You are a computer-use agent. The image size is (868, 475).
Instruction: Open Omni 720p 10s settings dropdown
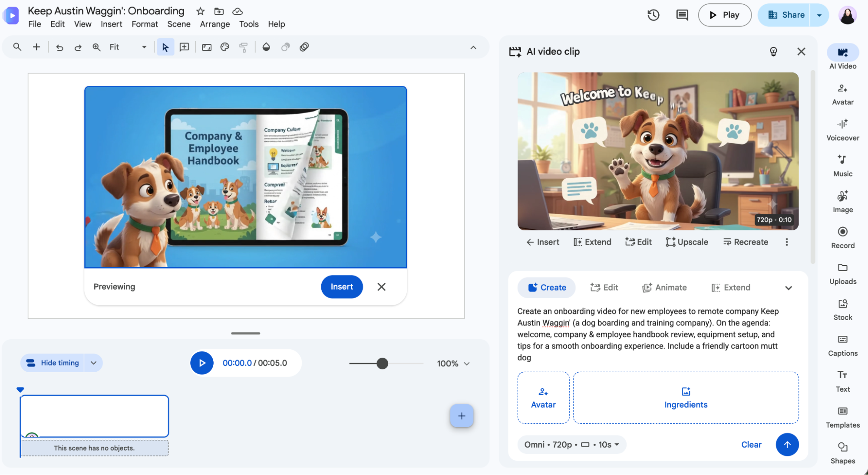[571, 445]
